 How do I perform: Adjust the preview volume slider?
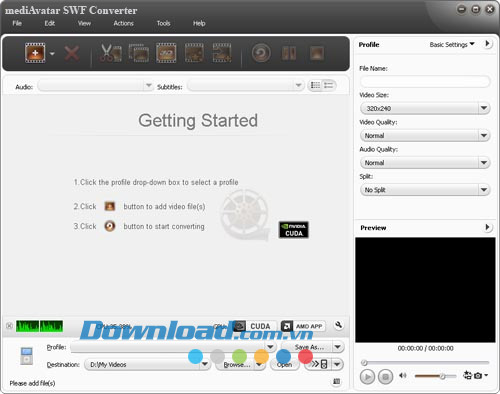[x=435, y=376]
